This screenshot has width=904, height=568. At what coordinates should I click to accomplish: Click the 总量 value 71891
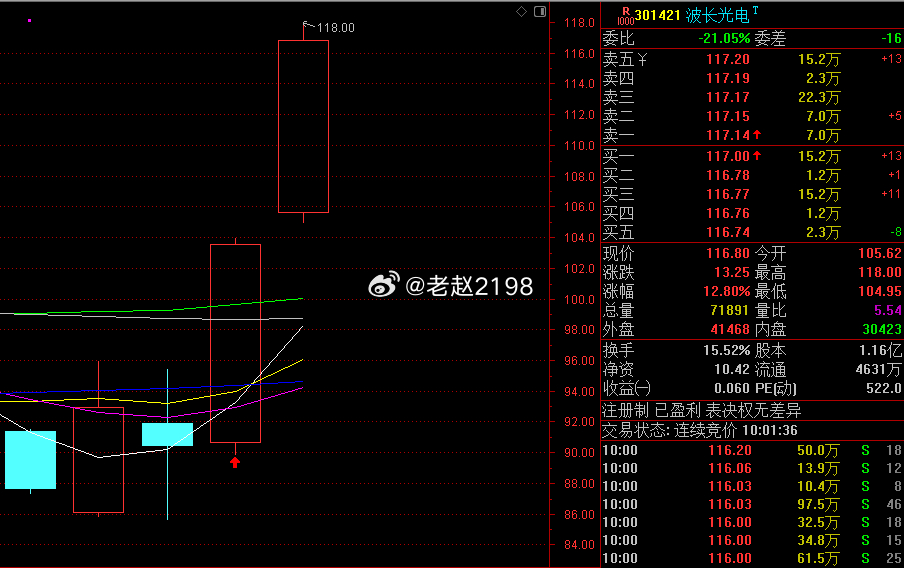point(729,310)
